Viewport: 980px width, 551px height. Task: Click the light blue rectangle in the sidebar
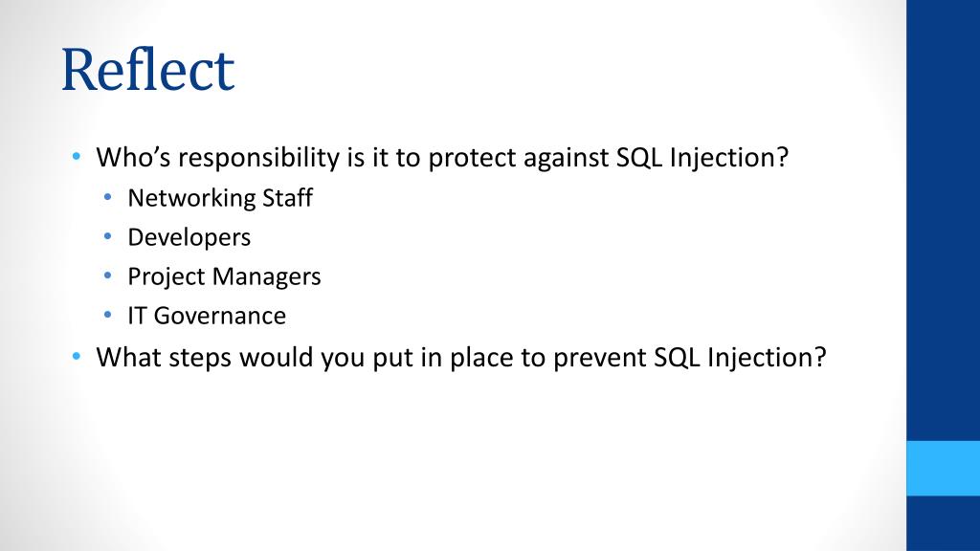[x=943, y=469]
